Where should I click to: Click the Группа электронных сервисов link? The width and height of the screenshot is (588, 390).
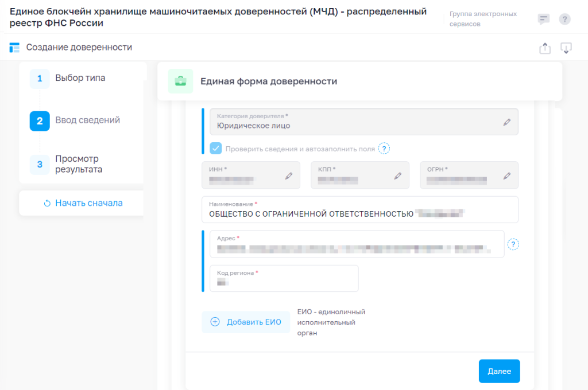(x=483, y=19)
